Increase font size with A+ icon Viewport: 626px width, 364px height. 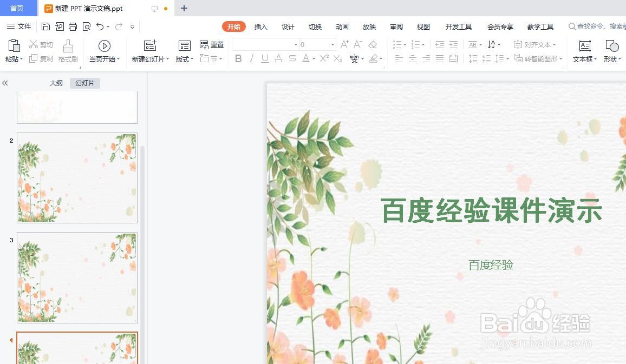344,44
